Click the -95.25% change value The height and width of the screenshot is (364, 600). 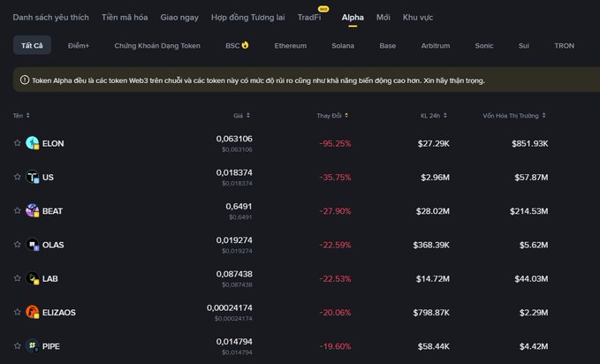click(x=335, y=143)
